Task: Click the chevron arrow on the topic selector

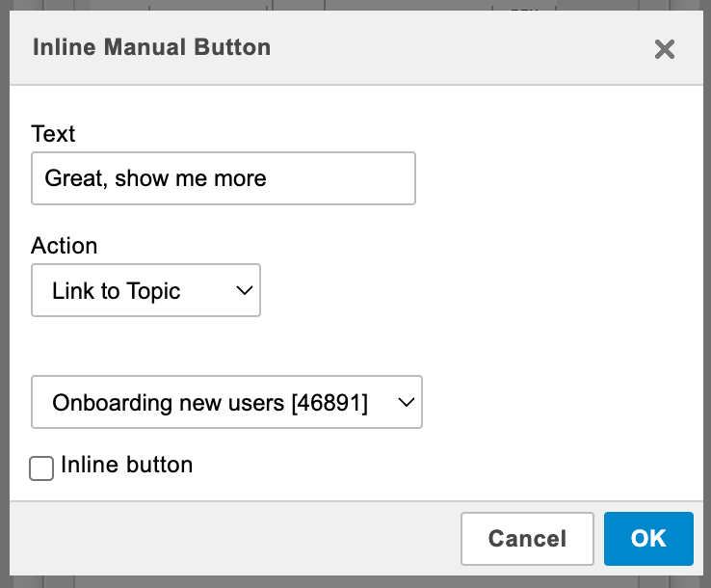Action: 406,402
